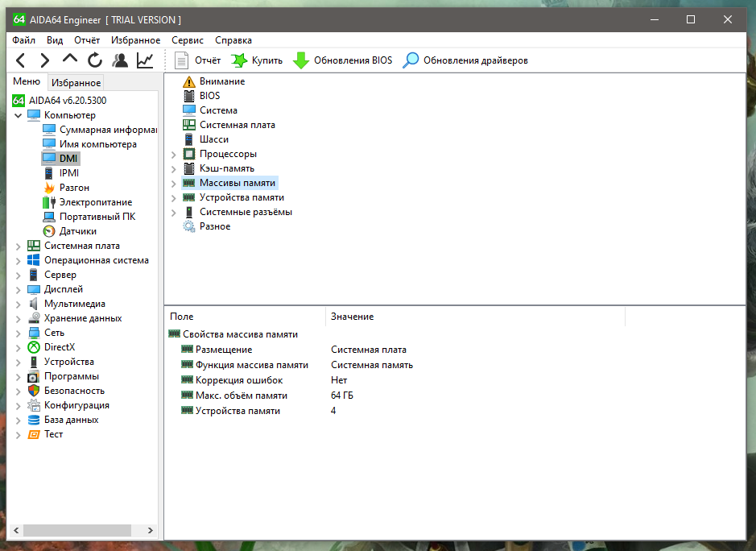Click the Конфигурация icon in tree

(x=33, y=405)
